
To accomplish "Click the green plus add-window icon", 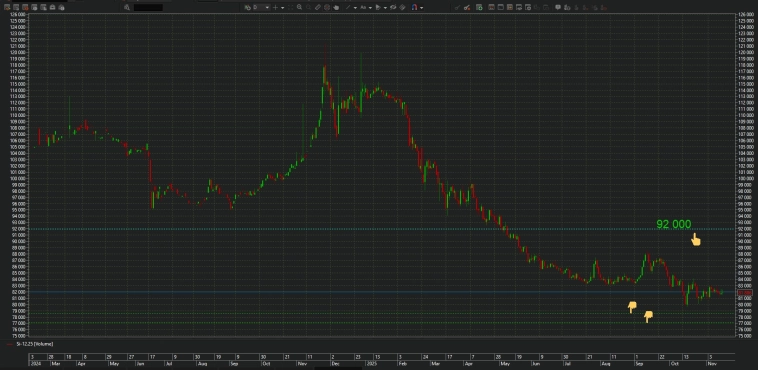I will click(x=479, y=7).
